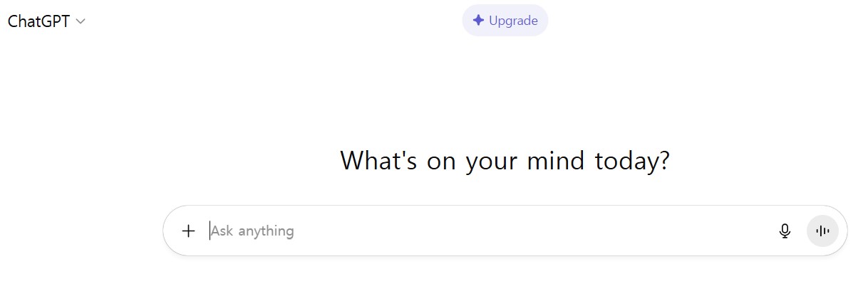Click the word Upgrade in purple pill
Viewport: 868px width, 301px height.
[513, 21]
